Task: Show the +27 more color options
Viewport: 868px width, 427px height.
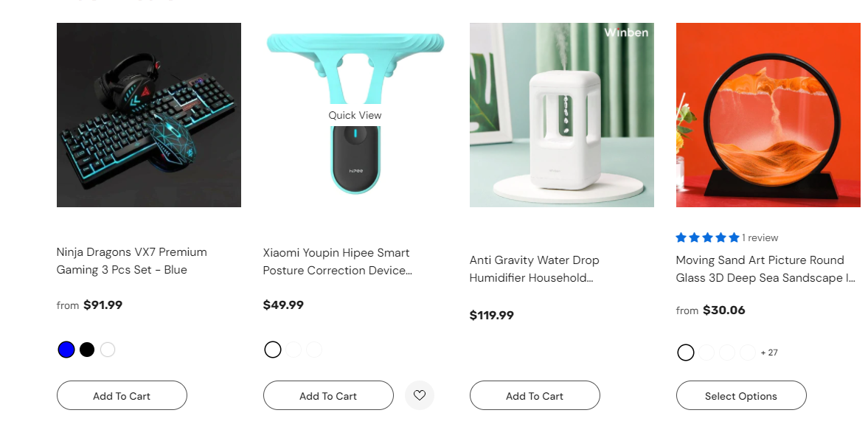Action: click(769, 353)
